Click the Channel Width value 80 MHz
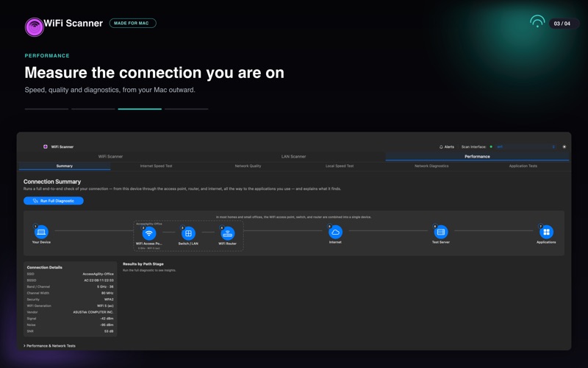This screenshot has width=588, height=368. click(x=107, y=293)
